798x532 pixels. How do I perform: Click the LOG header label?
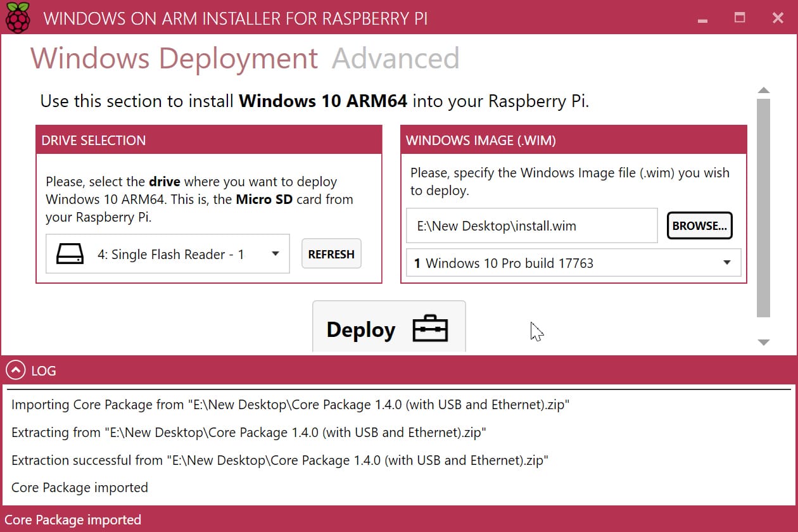(44, 370)
